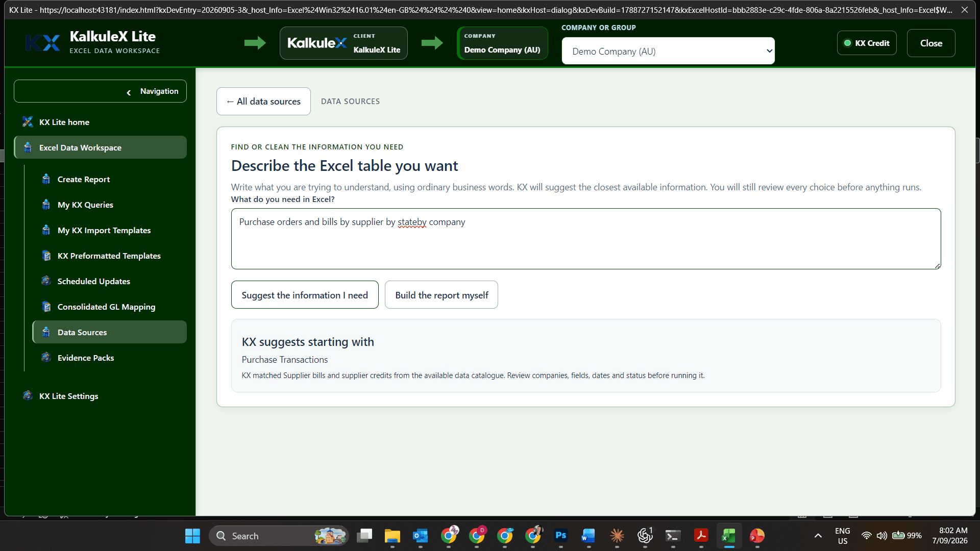980x551 pixels.
Task: Open KX Preformatted Templates
Action: [x=109, y=256]
